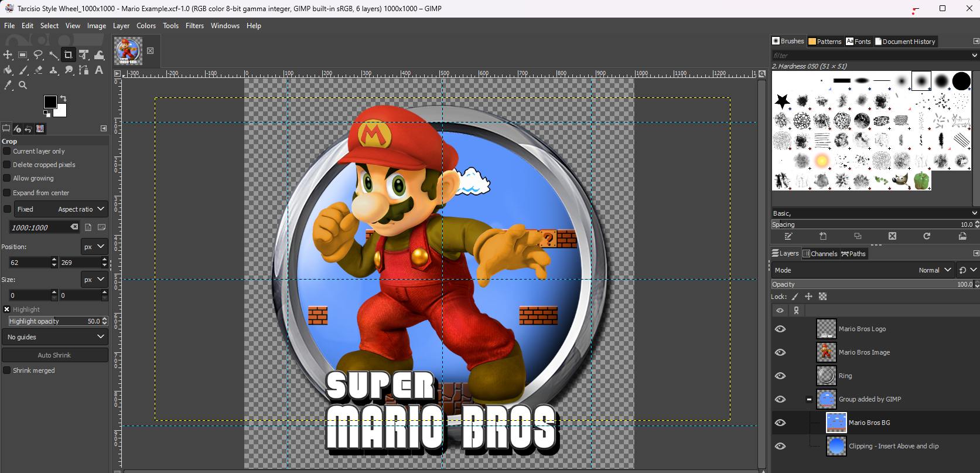The width and height of the screenshot is (980, 473).
Task: Refresh the brushes list
Action: click(927, 236)
